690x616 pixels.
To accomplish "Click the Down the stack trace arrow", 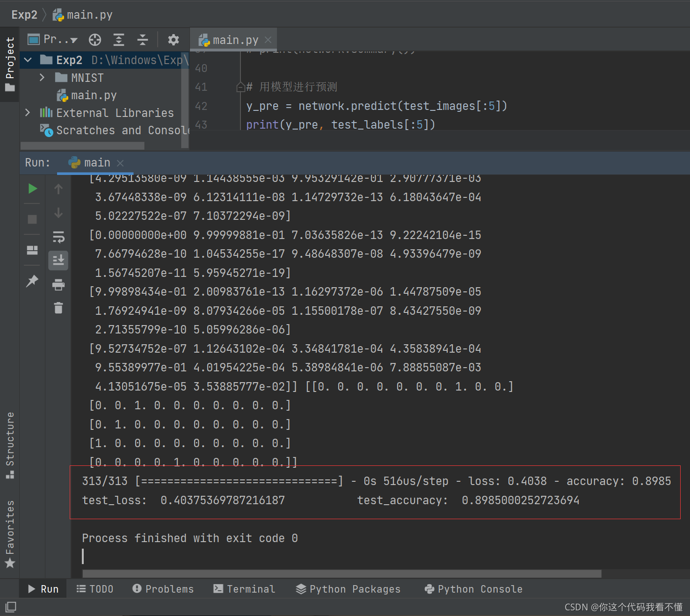I will pos(58,213).
